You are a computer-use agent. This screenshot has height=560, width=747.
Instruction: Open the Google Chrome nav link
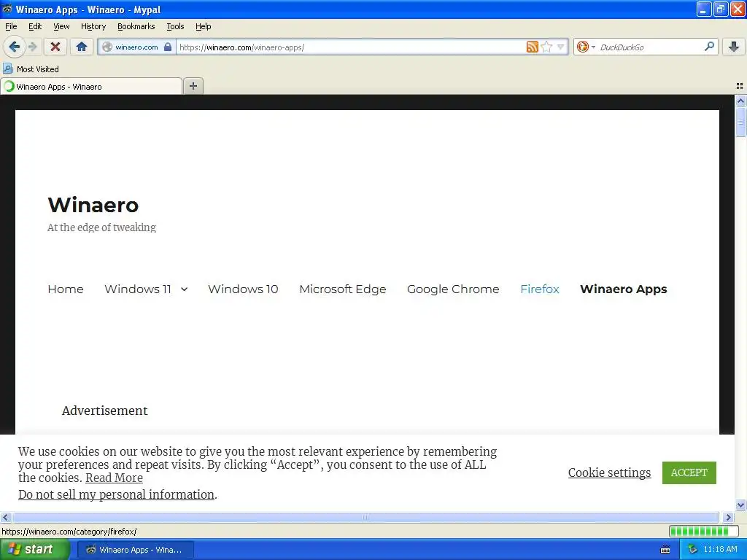click(453, 289)
